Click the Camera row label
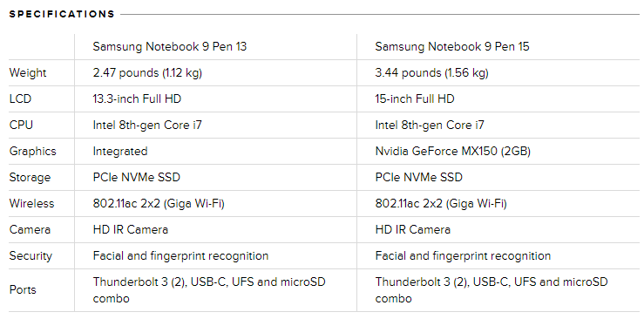 tap(30, 229)
